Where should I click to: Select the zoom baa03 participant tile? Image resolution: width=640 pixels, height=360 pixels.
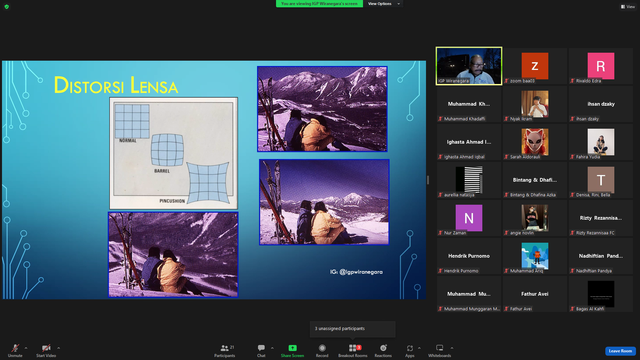(x=535, y=66)
